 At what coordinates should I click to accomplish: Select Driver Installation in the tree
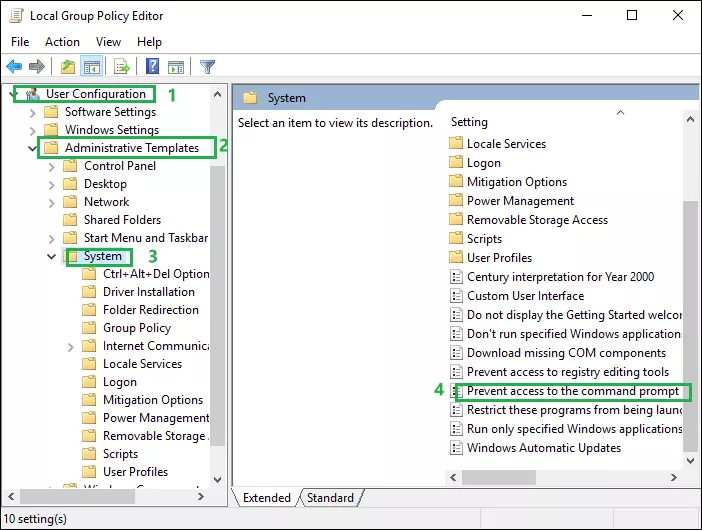click(x=149, y=292)
